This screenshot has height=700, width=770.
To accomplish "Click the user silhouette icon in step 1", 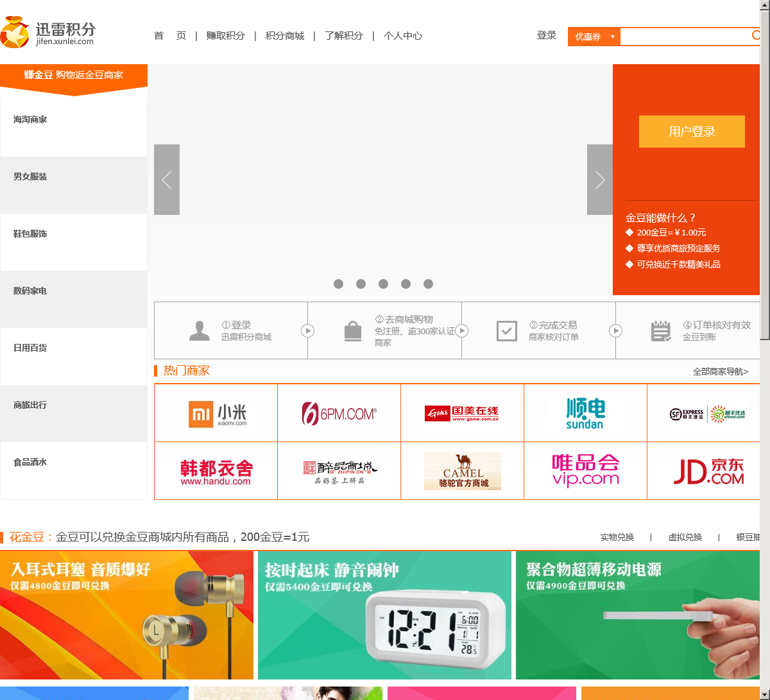I will [x=200, y=331].
